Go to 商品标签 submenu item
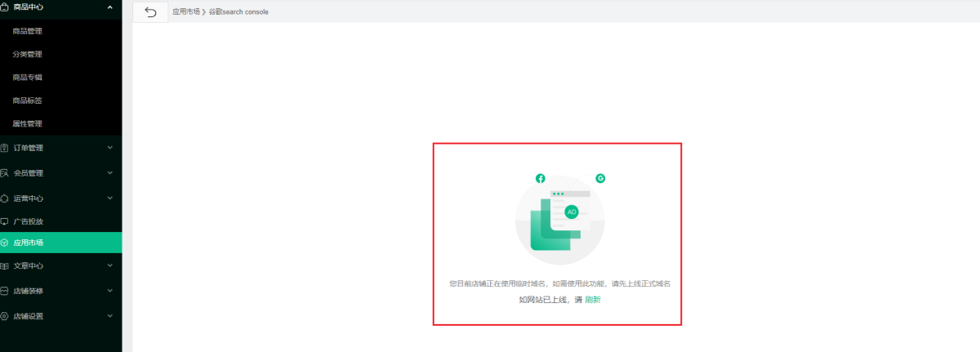The height and width of the screenshot is (352, 980). (28, 100)
